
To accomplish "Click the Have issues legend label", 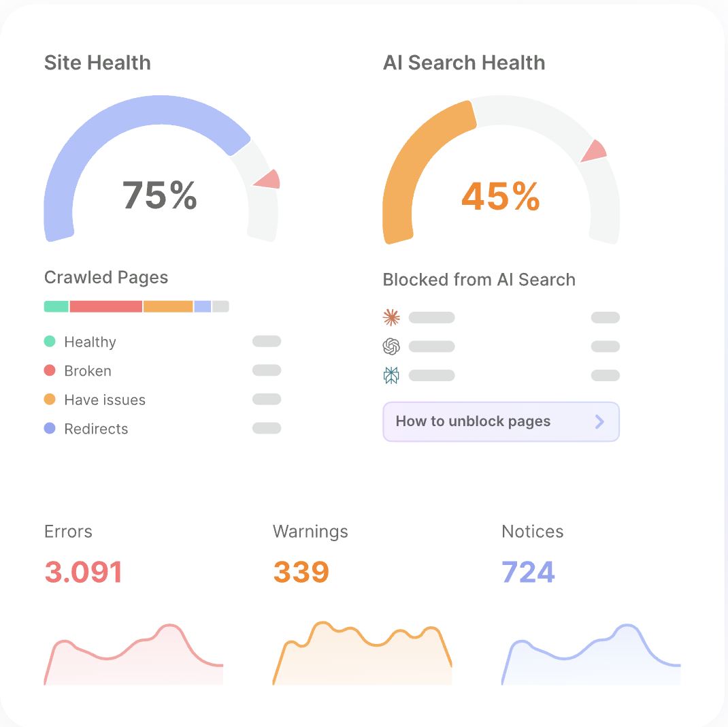I will click(105, 400).
